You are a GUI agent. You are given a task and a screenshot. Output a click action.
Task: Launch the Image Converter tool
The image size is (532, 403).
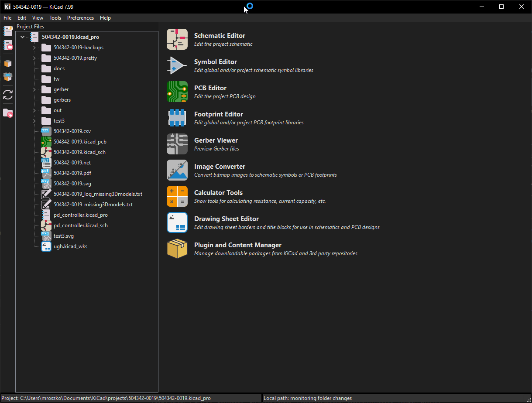click(x=220, y=166)
